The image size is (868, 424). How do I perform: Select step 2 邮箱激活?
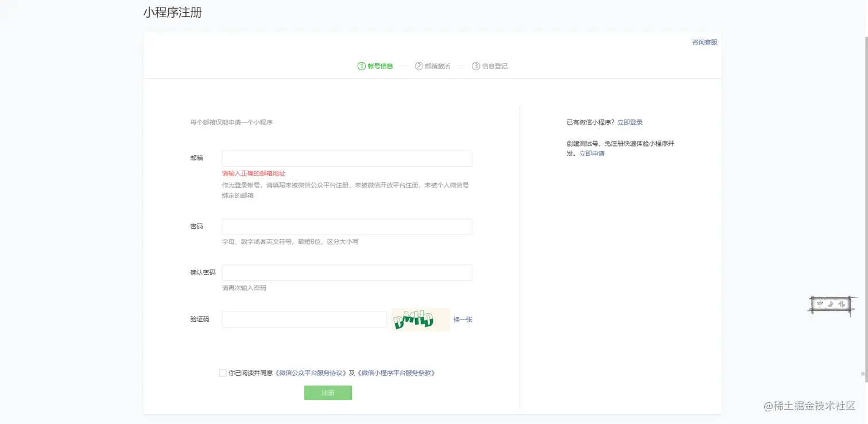click(x=432, y=66)
